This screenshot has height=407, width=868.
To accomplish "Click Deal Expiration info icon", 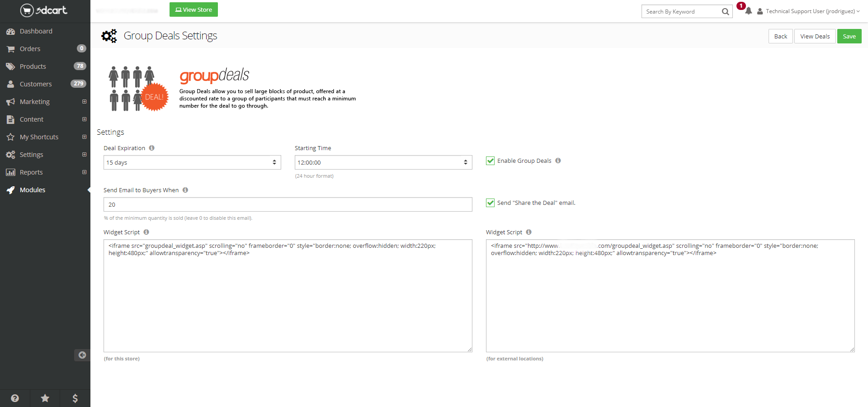I will tap(152, 148).
